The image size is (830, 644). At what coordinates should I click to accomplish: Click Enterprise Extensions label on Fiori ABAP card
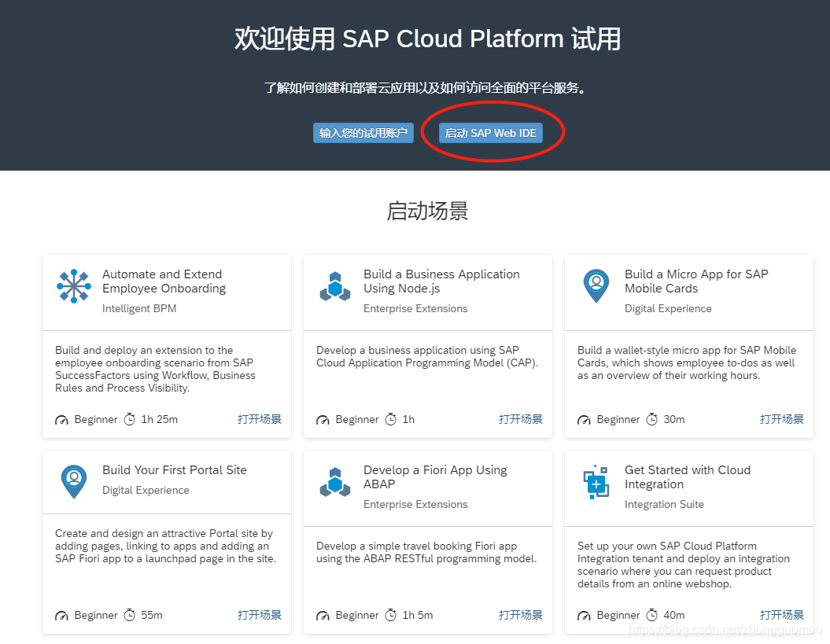point(415,504)
